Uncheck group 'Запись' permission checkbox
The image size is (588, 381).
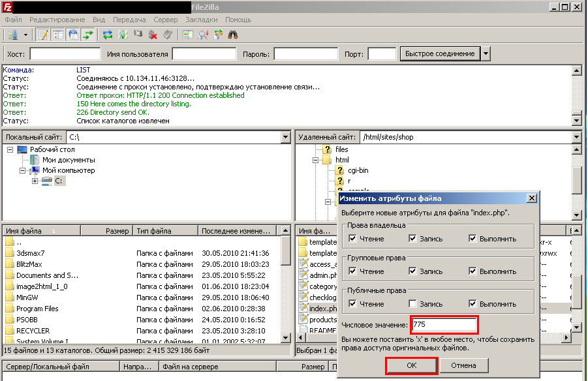pyautogui.click(x=412, y=271)
